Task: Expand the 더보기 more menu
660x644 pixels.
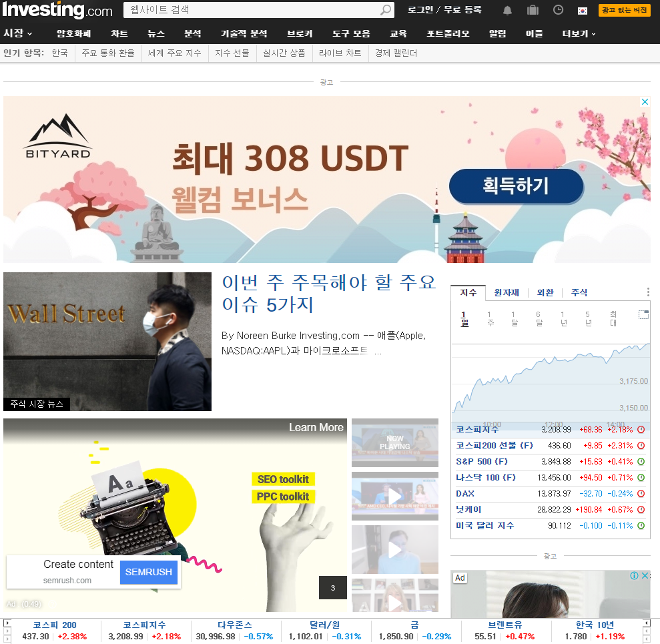Action: (x=579, y=33)
